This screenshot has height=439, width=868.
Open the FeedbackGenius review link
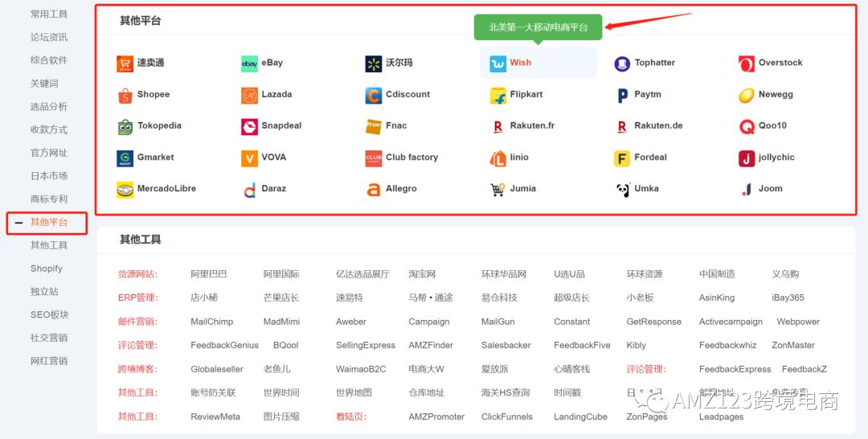[225, 346]
